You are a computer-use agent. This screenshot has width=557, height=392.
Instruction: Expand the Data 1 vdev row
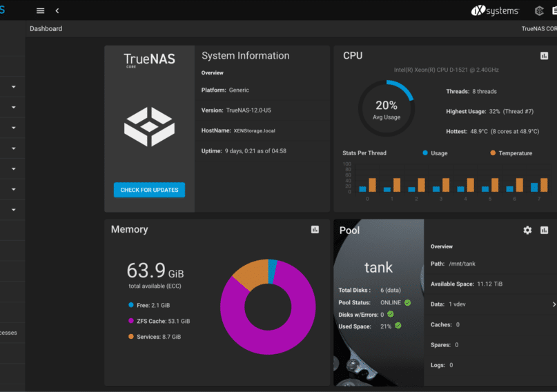[x=554, y=304]
